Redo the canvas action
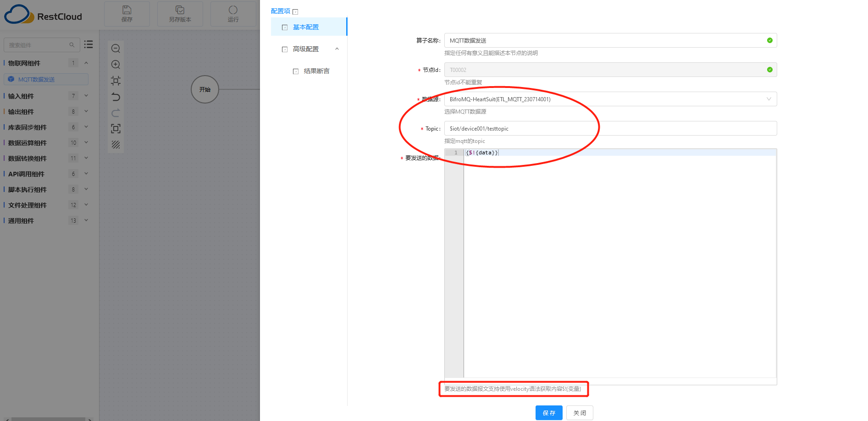 click(116, 113)
